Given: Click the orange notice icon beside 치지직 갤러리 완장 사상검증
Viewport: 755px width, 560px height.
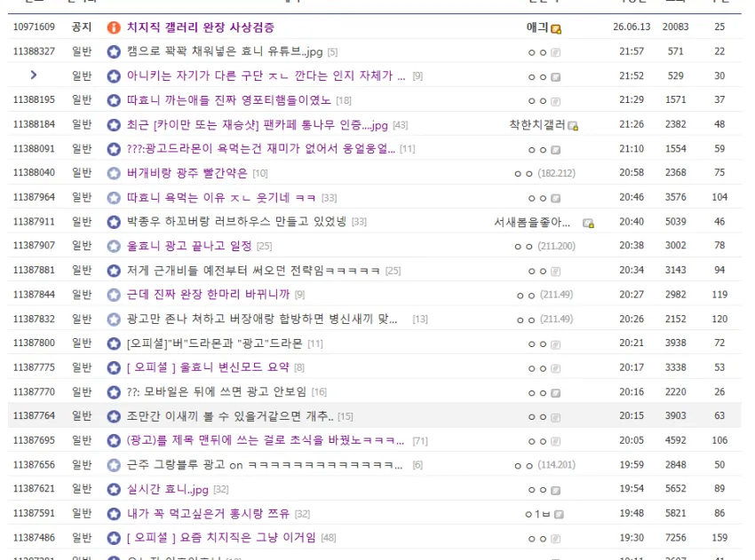Looking at the screenshot, I should pyautogui.click(x=114, y=28).
